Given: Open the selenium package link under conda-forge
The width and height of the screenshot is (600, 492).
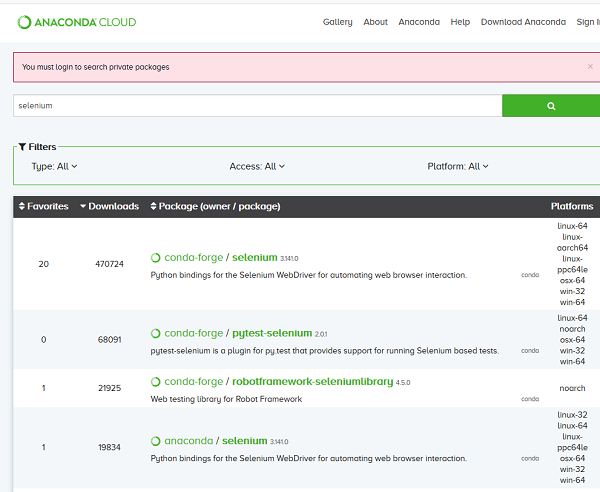Looking at the screenshot, I should click(255, 258).
